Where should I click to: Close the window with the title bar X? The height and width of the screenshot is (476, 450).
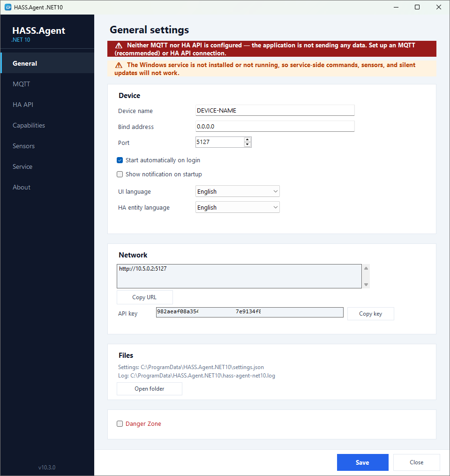pyautogui.click(x=439, y=7)
